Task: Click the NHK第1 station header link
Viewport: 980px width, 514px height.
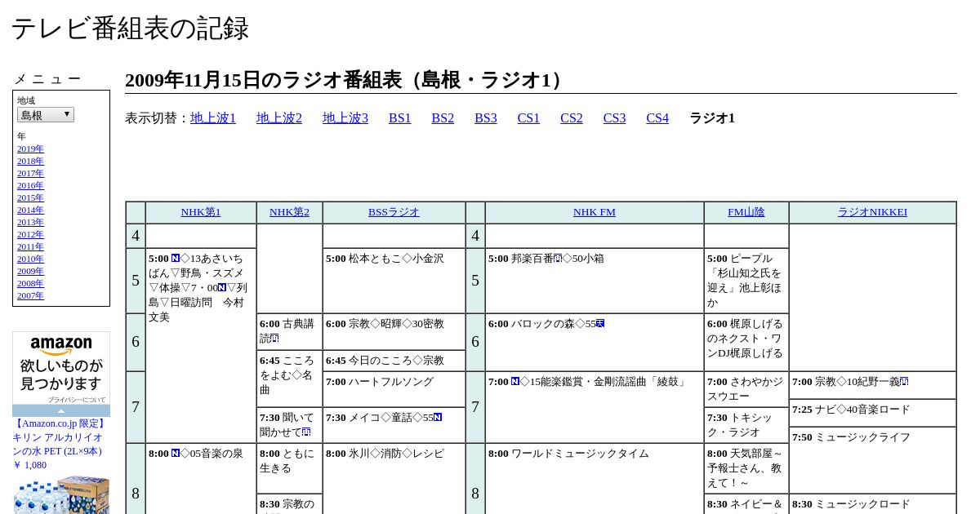Action: click(201, 212)
